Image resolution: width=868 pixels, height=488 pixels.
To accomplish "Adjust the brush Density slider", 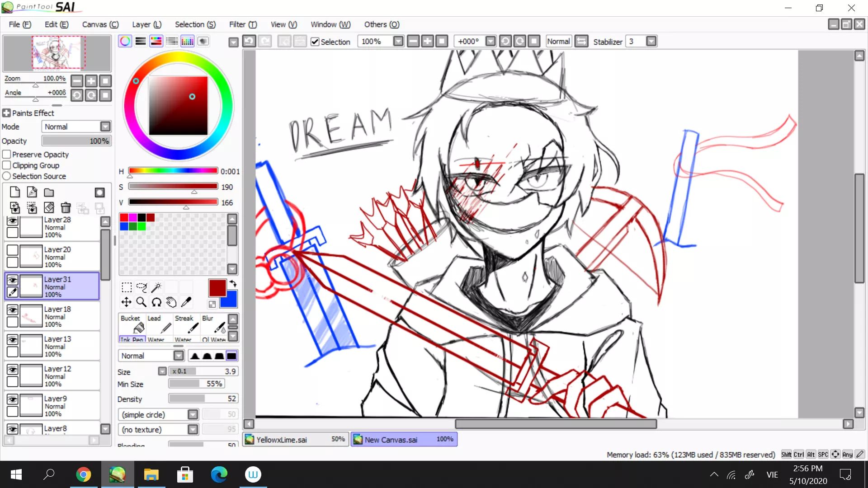I will [203, 399].
